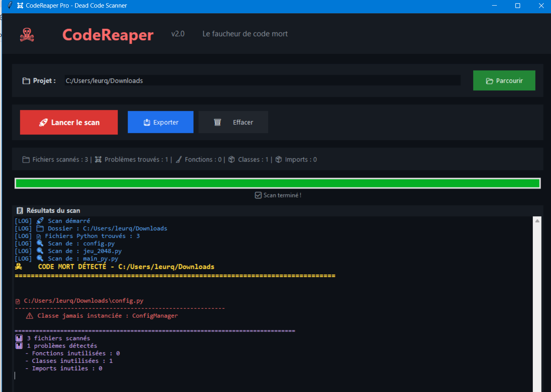
Task: Click the file name config.py in the scan log
Action: pyautogui.click(x=99, y=244)
